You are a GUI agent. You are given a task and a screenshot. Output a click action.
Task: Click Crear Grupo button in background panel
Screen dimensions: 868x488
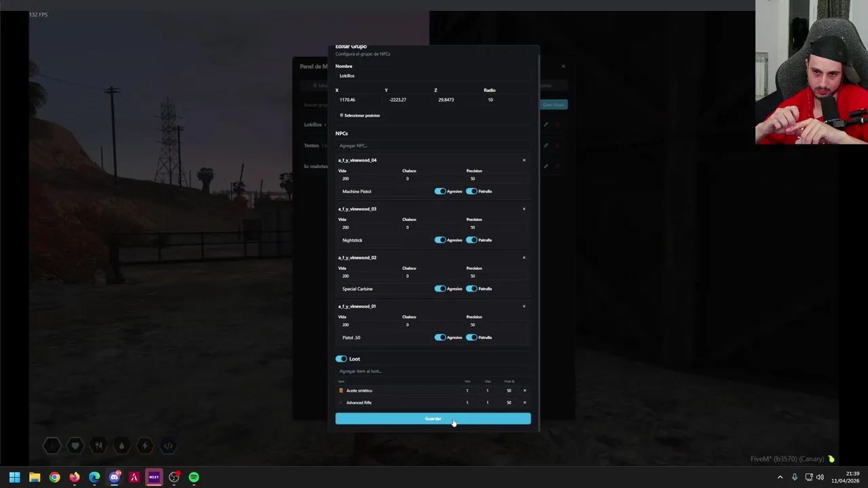[553, 104]
